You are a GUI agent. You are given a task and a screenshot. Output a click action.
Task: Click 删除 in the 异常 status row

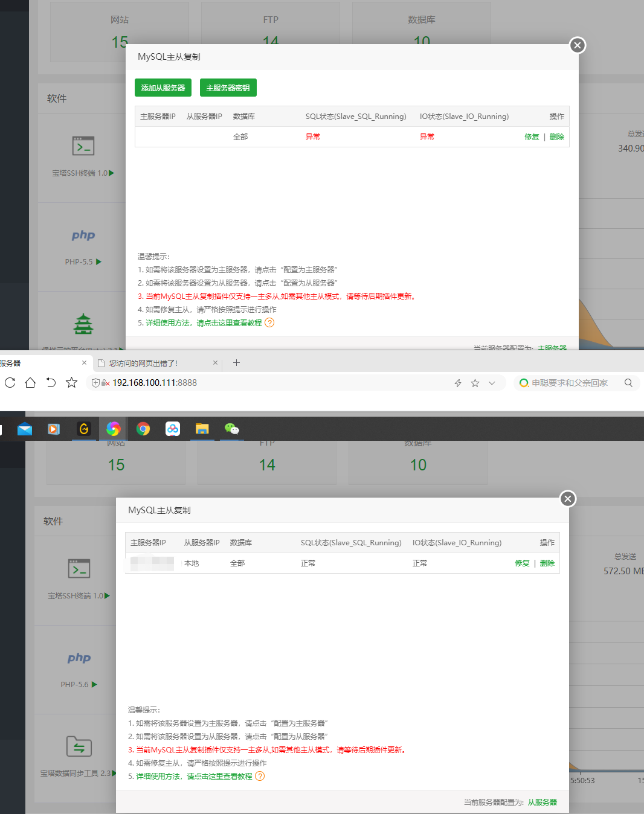[x=557, y=137]
